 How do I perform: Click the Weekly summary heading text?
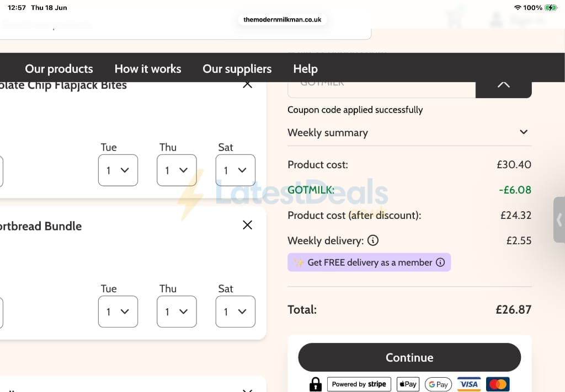328,132
